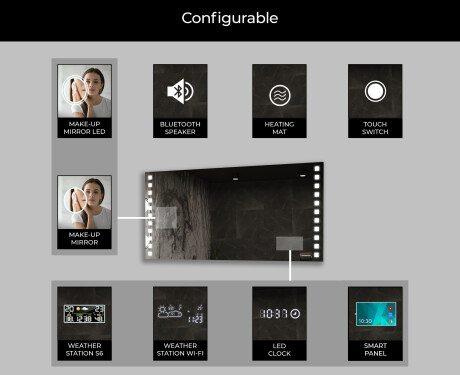The width and height of the screenshot is (460, 375).
Task: Select the Weather Station S6 display icon
Action: click(85, 314)
